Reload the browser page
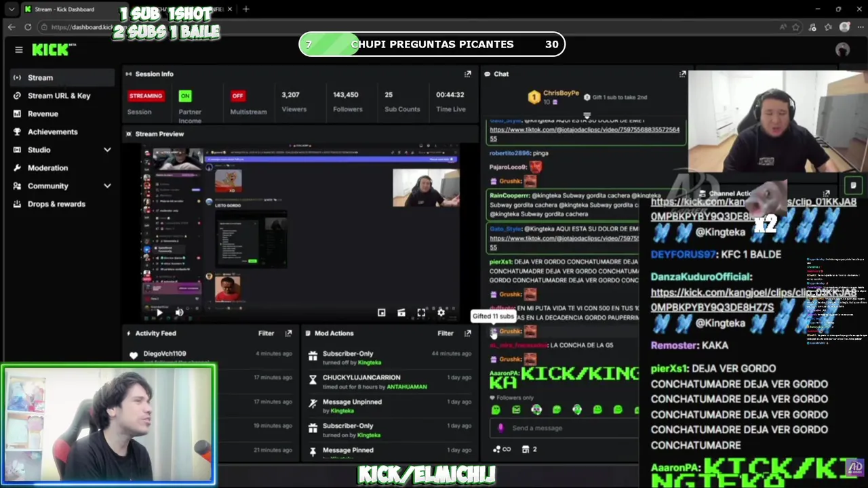Image resolution: width=868 pixels, height=488 pixels. [28, 27]
